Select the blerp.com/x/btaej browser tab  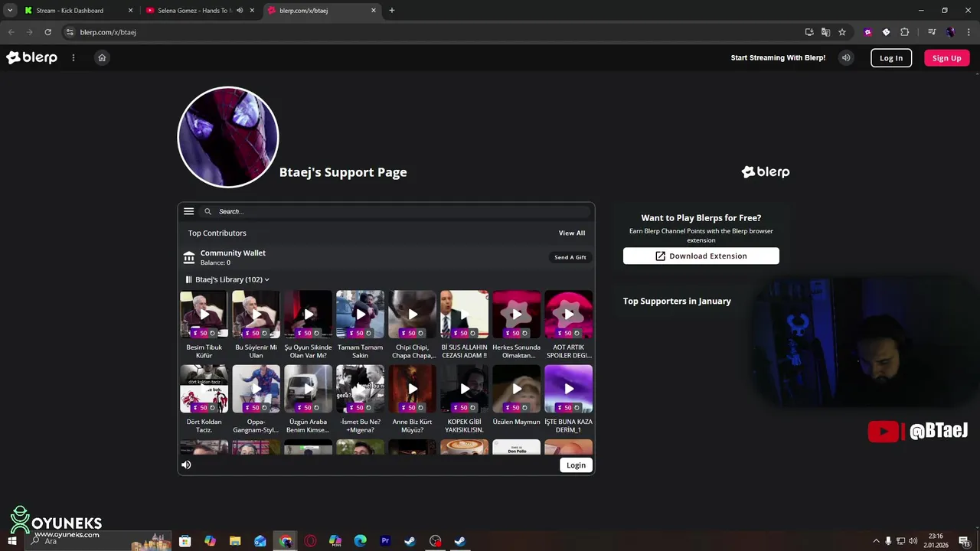point(322,11)
